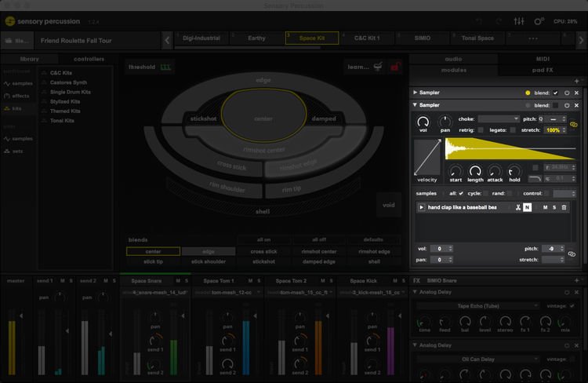Screen dimensions: 588x383
Task: Select the Digi-Industrial kit slot
Action: 201,38
